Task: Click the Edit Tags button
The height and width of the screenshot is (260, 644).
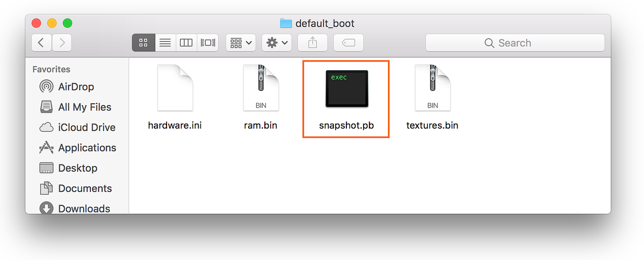Action: tap(348, 43)
